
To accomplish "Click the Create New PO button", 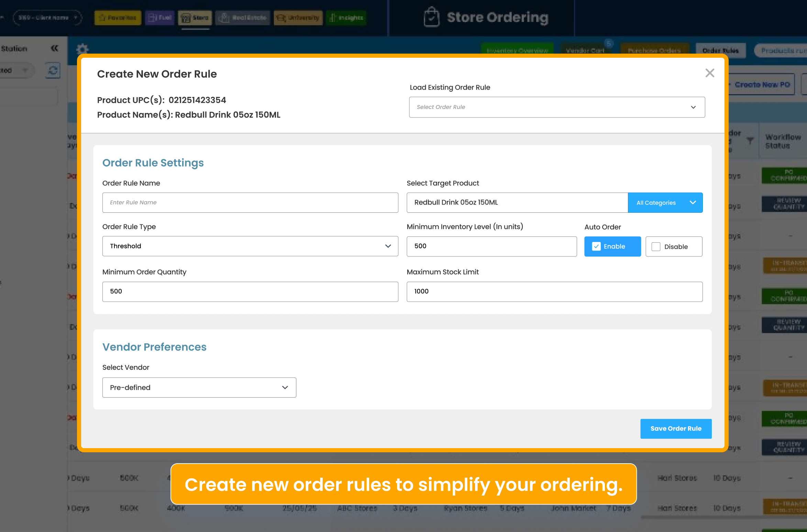I will (x=762, y=85).
